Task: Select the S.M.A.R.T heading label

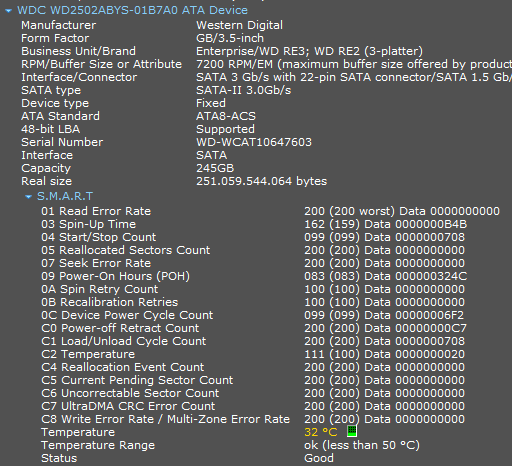Action: (x=65, y=196)
